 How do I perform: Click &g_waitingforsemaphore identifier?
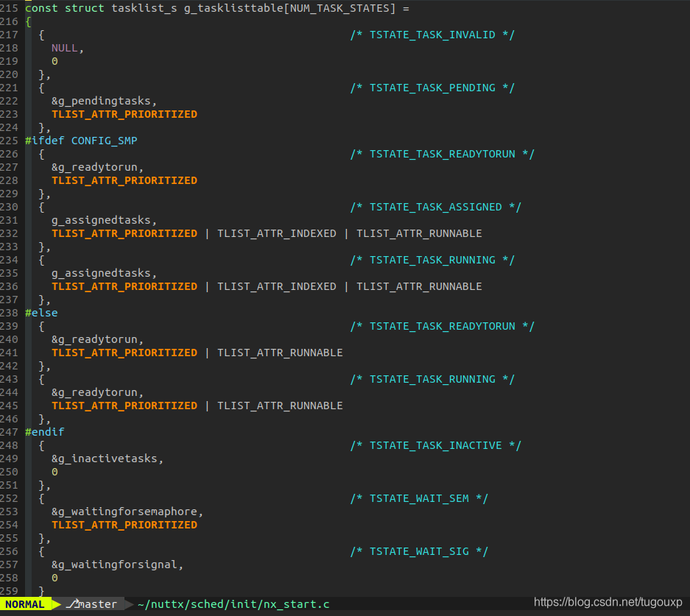(x=124, y=511)
